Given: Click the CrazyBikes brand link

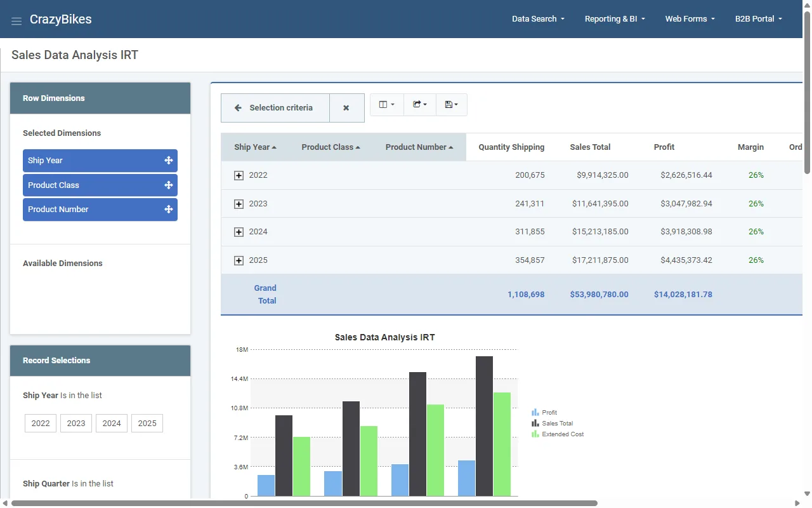Looking at the screenshot, I should pyautogui.click(x=61, y=20).
